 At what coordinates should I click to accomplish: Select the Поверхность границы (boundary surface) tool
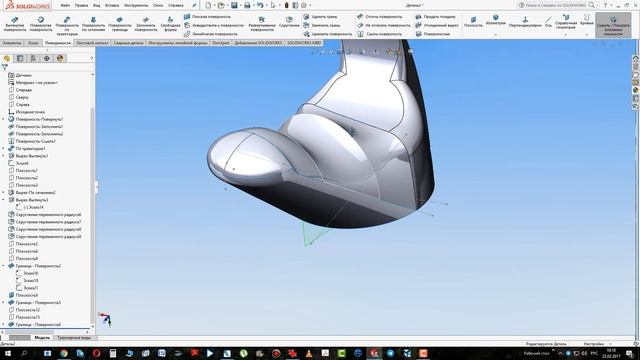tap(120, 24)
